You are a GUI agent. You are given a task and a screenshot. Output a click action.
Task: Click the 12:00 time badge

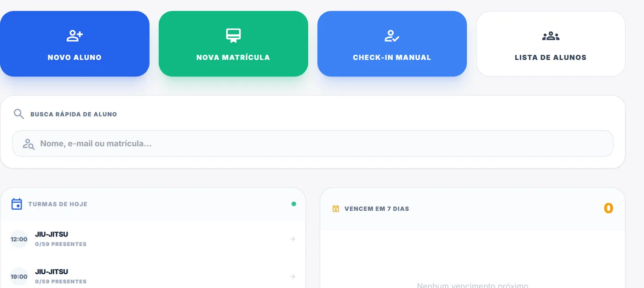coord(19,239)
